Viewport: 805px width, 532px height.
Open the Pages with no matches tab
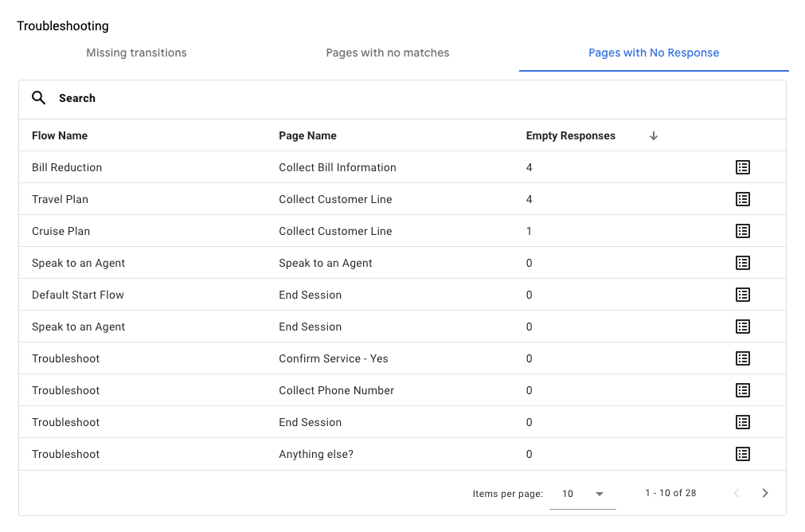pyautogui.click(x=387, y=53)
